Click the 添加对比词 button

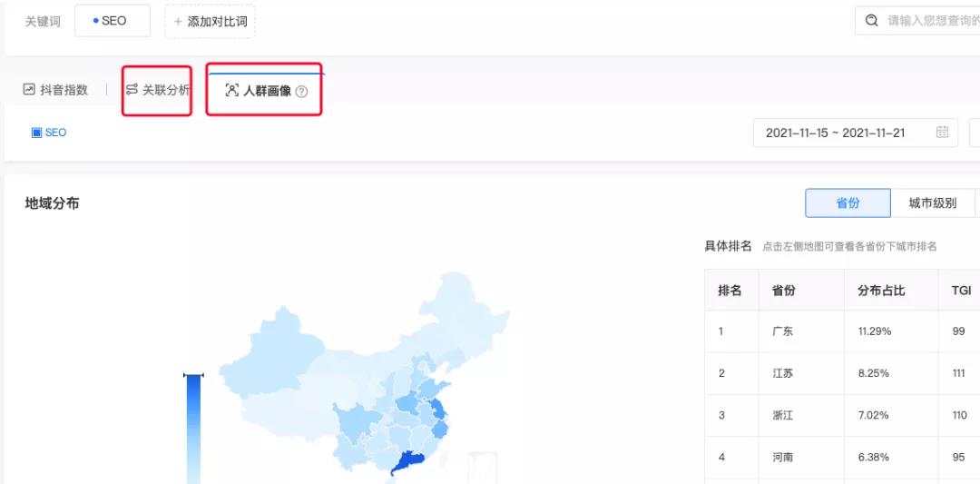(x=210, y=21)
